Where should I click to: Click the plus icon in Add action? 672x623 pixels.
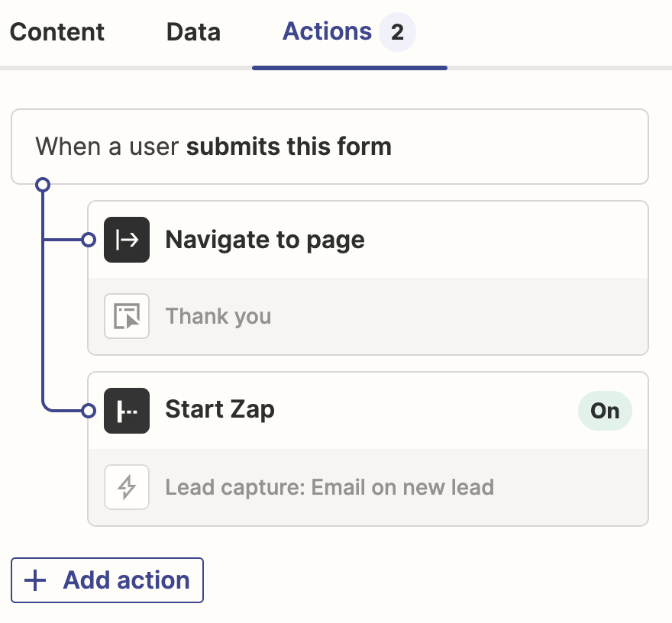(x=36, y=581)
